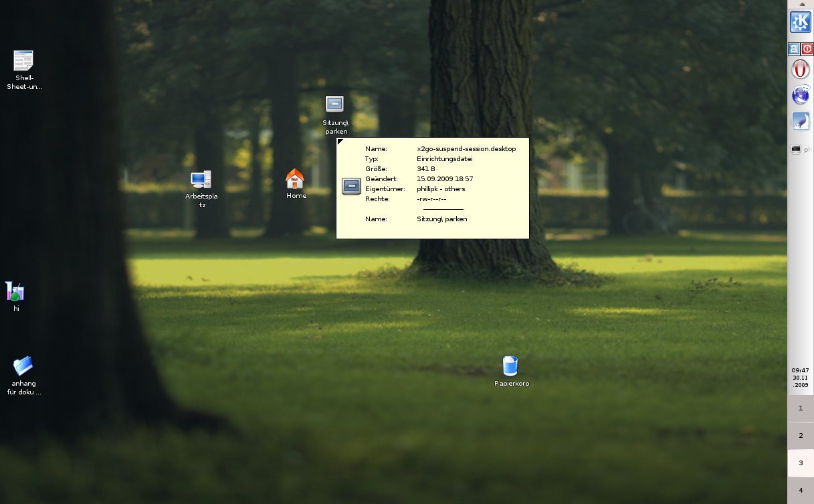The width and height of the screenshot is (814, 504).
Task: Open the KMail stamp icon
Action: pos(801,121)
